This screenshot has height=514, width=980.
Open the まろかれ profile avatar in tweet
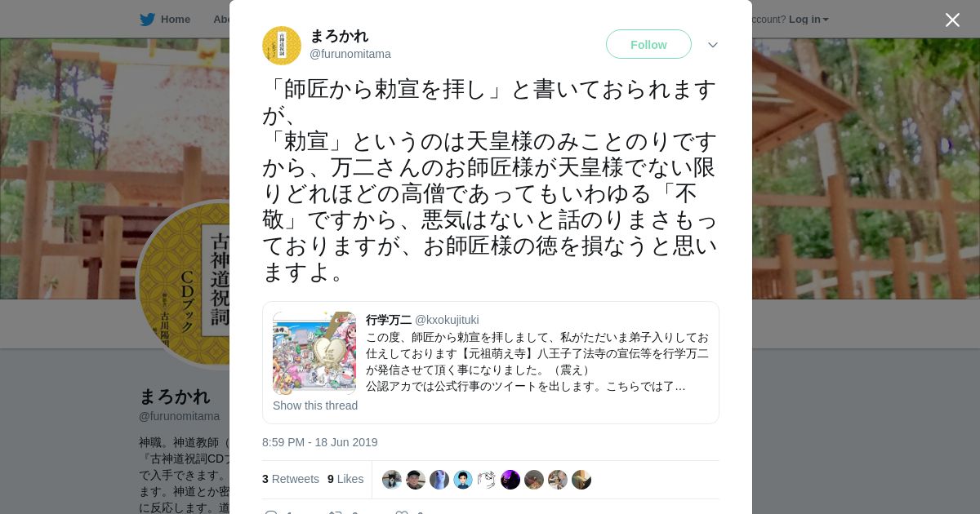tap(282, 46)
